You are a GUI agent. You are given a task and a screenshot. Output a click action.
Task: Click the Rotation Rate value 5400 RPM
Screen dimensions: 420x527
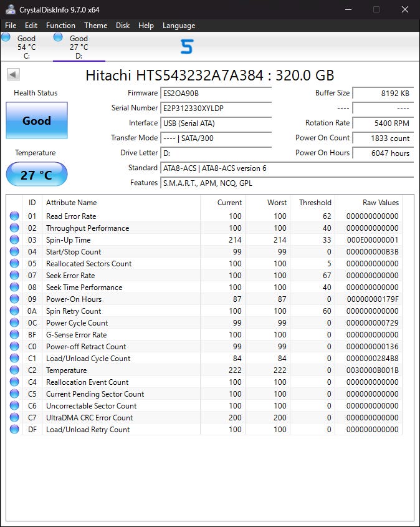(x=383, y=123)
